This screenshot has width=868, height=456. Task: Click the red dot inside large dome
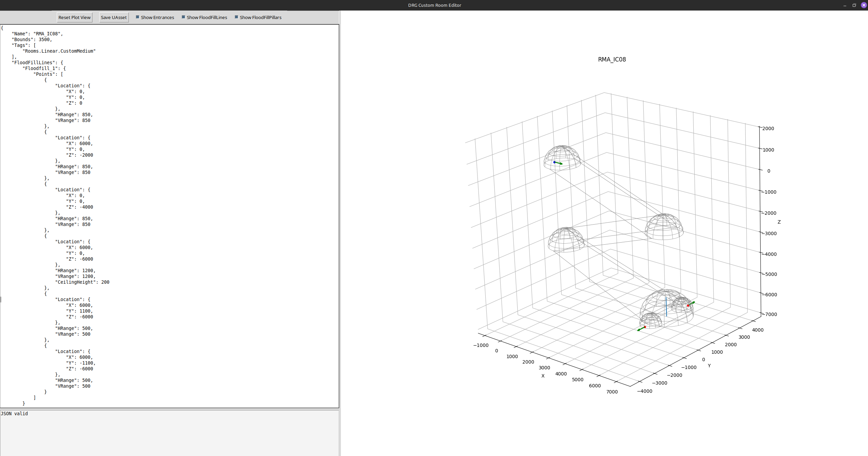coord(688,305)
